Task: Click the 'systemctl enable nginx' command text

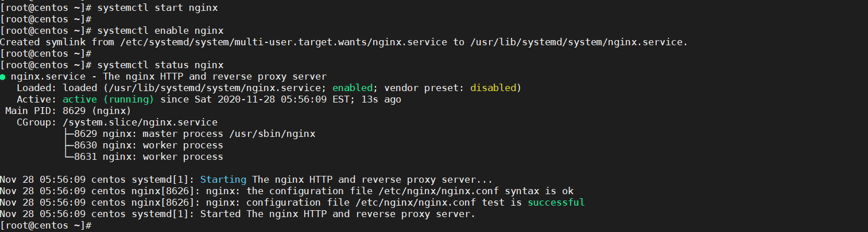Action: 160,31
